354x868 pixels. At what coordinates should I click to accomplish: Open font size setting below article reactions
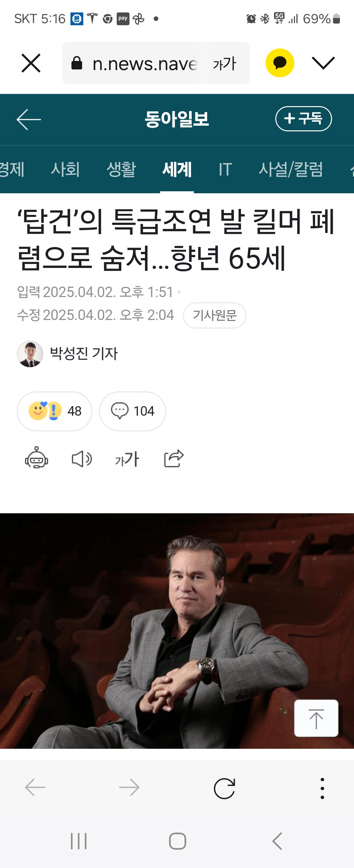click(127, 459)
